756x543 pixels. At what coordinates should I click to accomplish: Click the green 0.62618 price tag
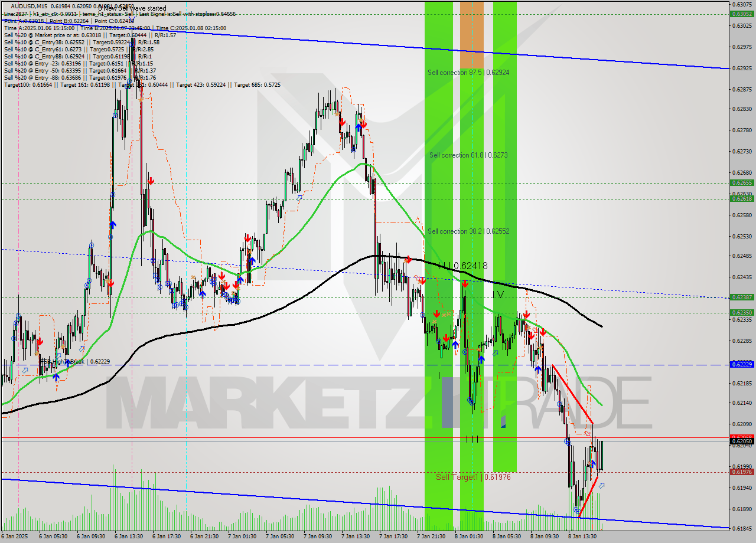(x=741, y=199)
